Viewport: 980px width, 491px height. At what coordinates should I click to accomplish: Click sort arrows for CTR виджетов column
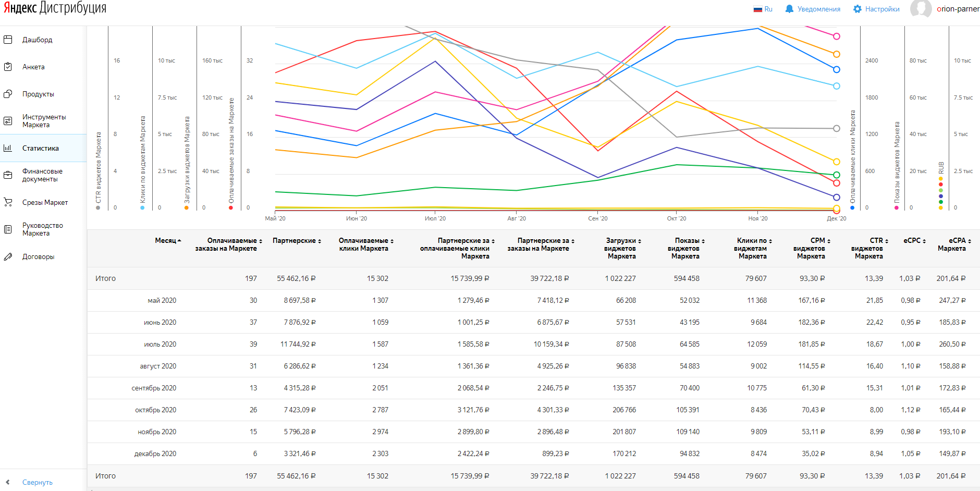click(887, 241)
